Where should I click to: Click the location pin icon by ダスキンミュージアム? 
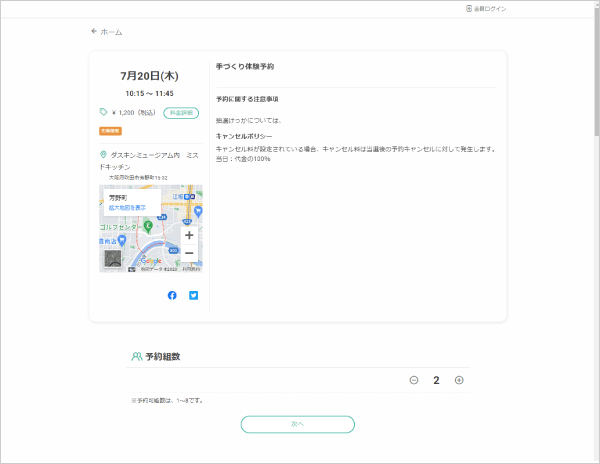103,155
